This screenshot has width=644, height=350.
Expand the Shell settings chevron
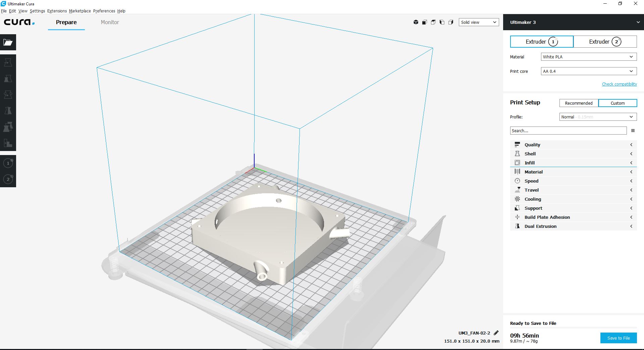(x=631, y=154)
